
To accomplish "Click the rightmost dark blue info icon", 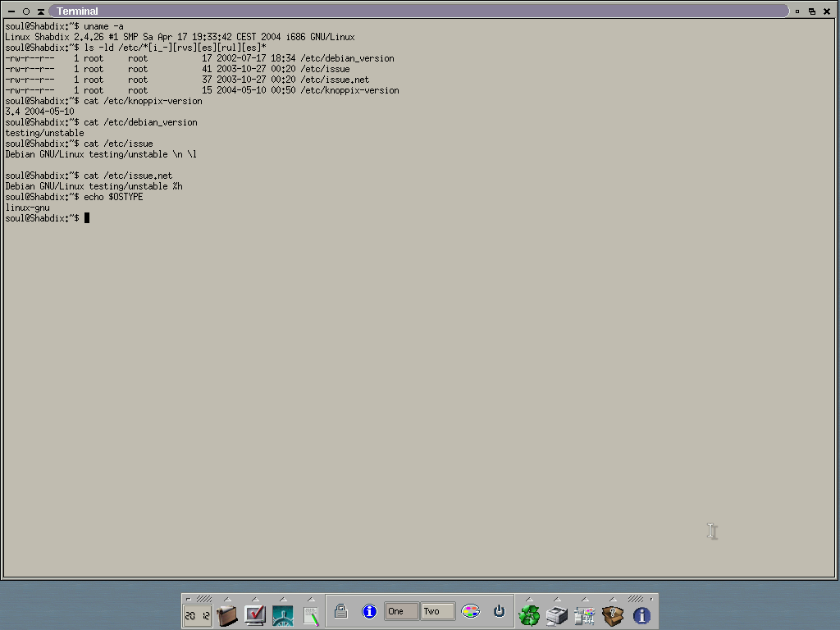I will point(641,615).
